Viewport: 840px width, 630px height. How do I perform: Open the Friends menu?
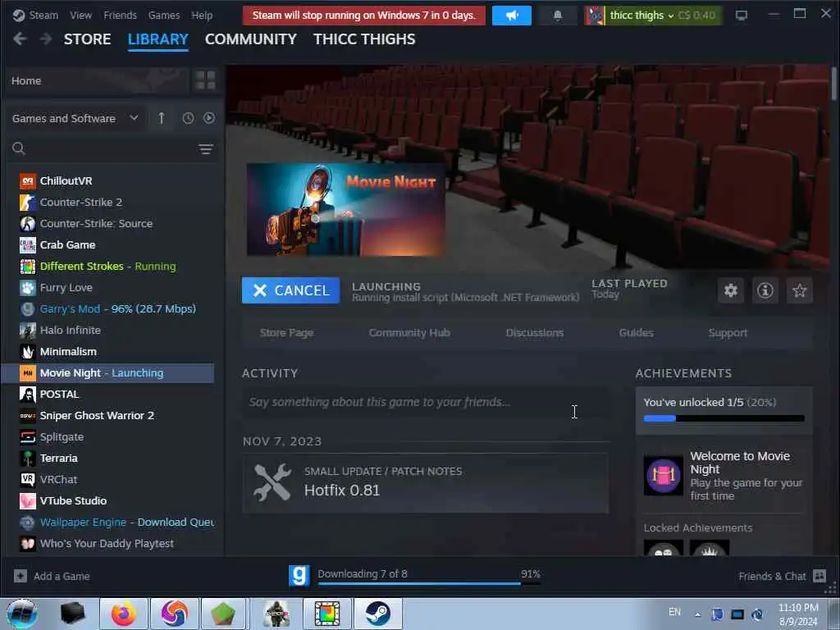(x=120, y=16)
